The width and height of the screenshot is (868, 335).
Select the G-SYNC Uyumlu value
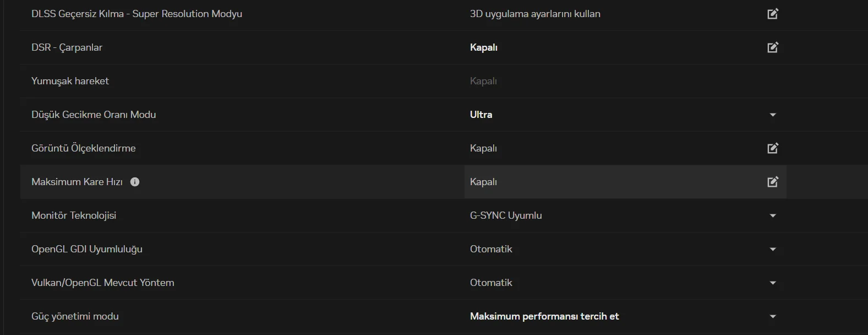[x=506, y=215]
